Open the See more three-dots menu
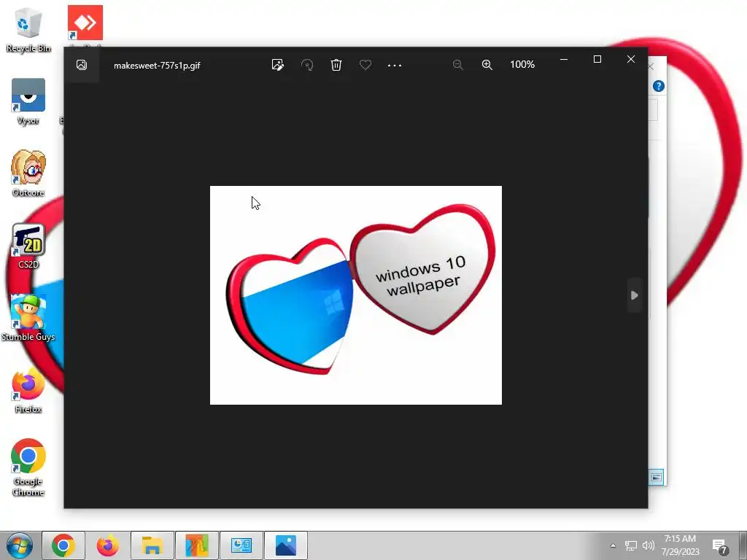This screenshot has width=747, height=560. pyautogui.click(x=395, y=65)
